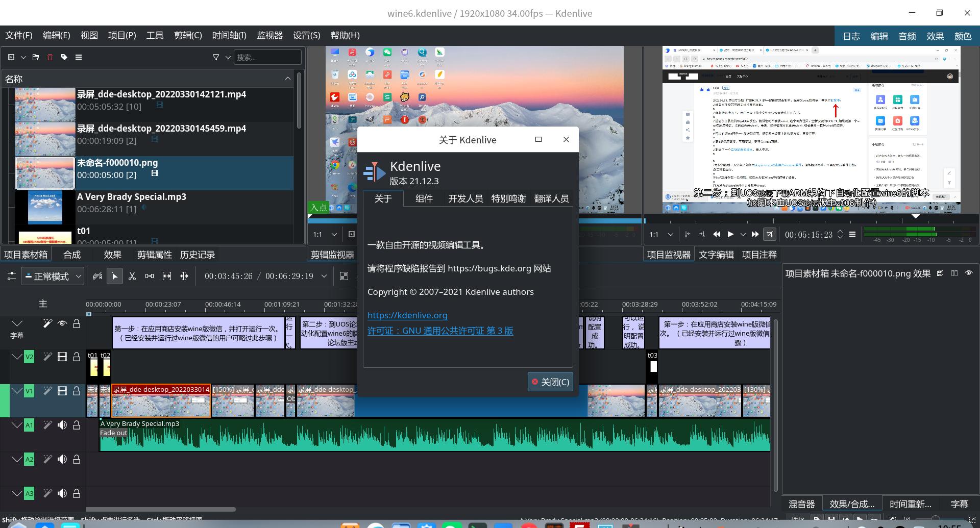Create a new folder in the project bin
Screen dimensions: 980x528
[35, 57]
